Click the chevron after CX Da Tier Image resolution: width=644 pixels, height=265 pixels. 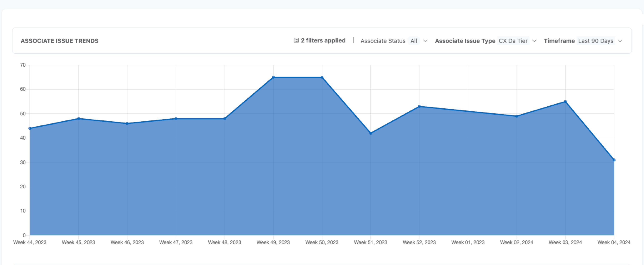(534, 41)
